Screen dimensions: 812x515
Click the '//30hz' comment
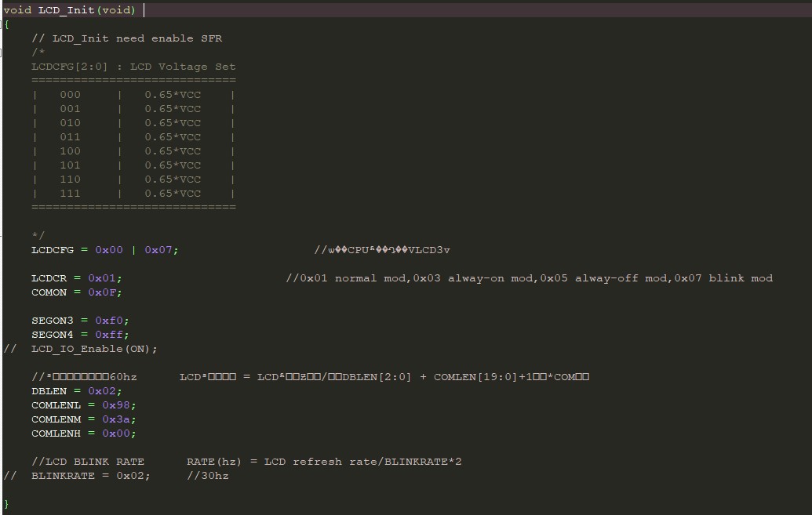(208, 476)
